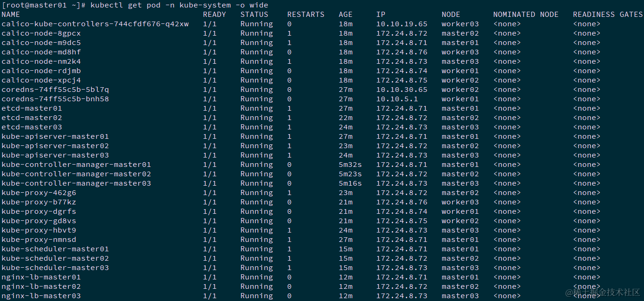Select the READINESS GATES column header

tap(608, 15)
